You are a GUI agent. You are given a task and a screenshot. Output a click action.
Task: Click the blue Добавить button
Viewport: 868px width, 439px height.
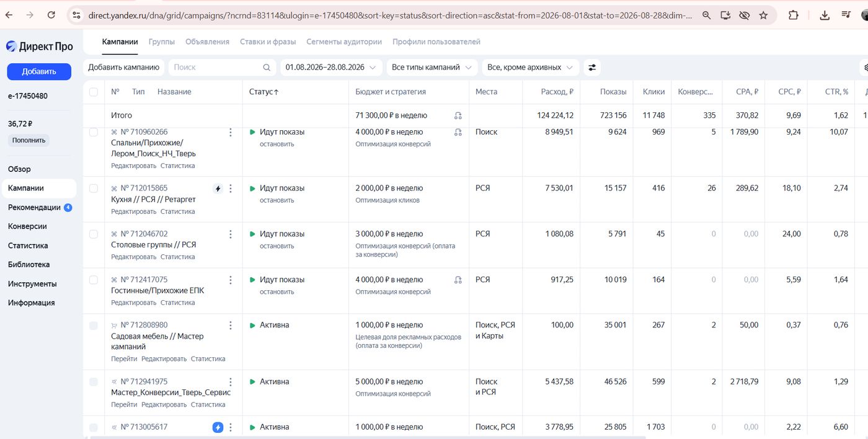[39, 71]
